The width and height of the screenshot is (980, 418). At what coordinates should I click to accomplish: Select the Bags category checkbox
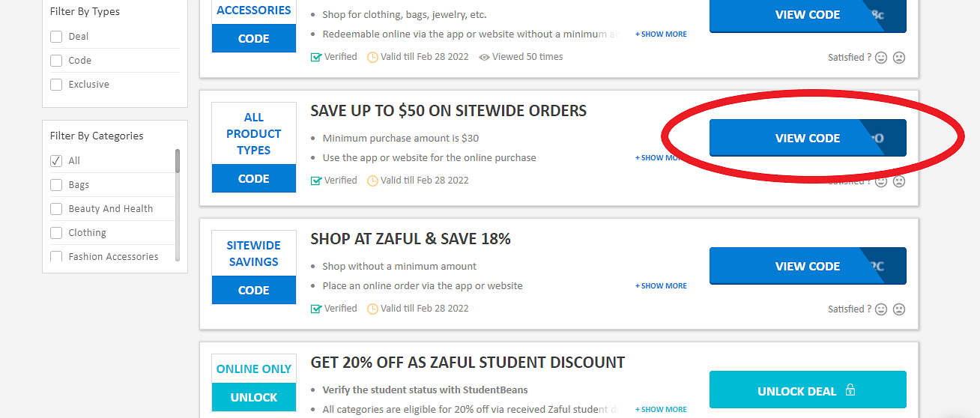[x=56, y=185]
